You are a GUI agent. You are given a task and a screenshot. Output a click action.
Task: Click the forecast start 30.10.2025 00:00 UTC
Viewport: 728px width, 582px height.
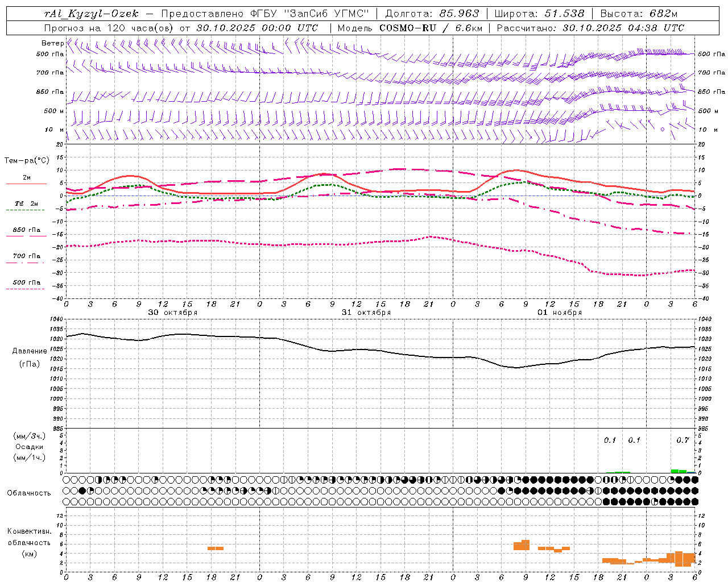pos(257,28)
